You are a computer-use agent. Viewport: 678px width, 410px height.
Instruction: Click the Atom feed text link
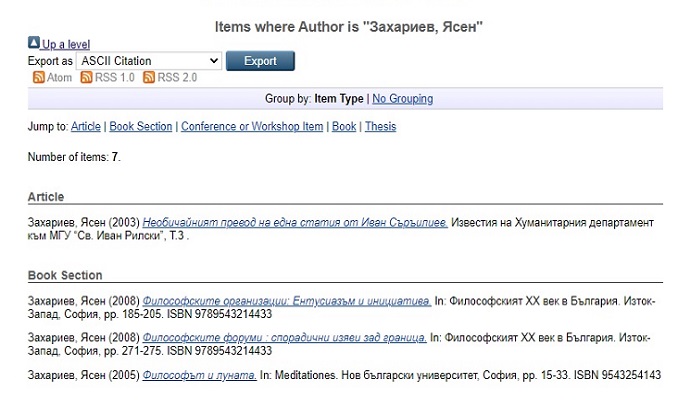click(59, 78)
